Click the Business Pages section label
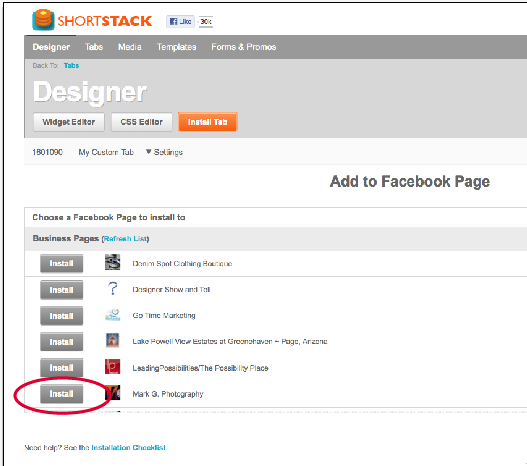Image resolution: width=527 pixels, height=466 pixels. point(66,238)
